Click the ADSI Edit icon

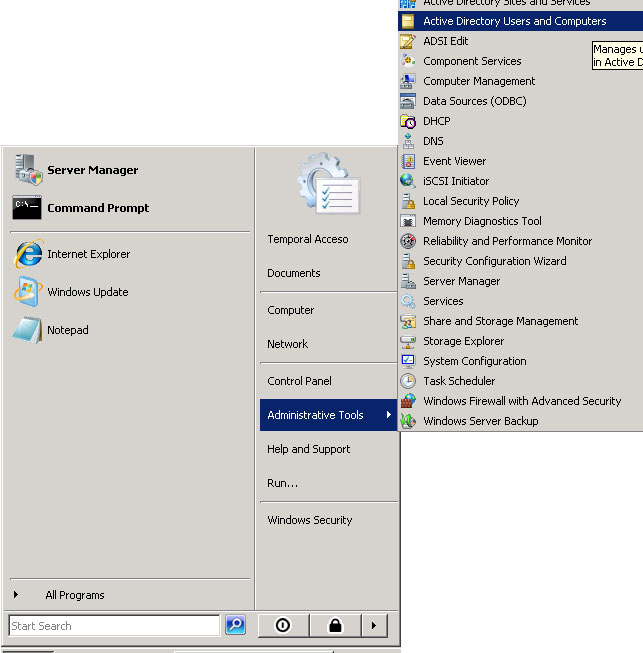coord(408,41)
